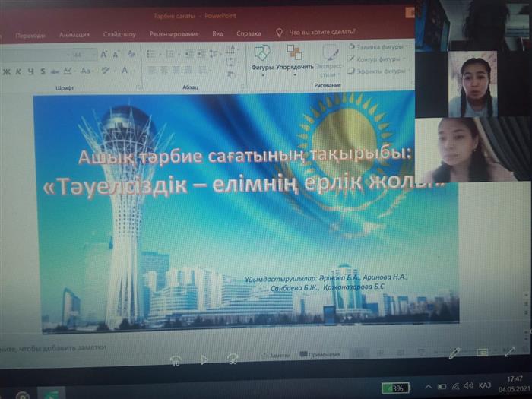The image size is (532, 399).
Task: Increase font size with large A button
Action: point(105,55)
